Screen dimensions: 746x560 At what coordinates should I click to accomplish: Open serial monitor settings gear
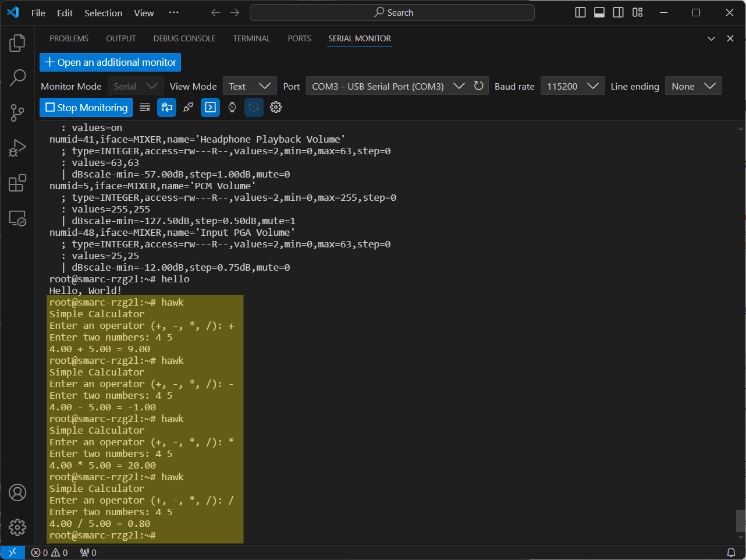click(276, 107)
